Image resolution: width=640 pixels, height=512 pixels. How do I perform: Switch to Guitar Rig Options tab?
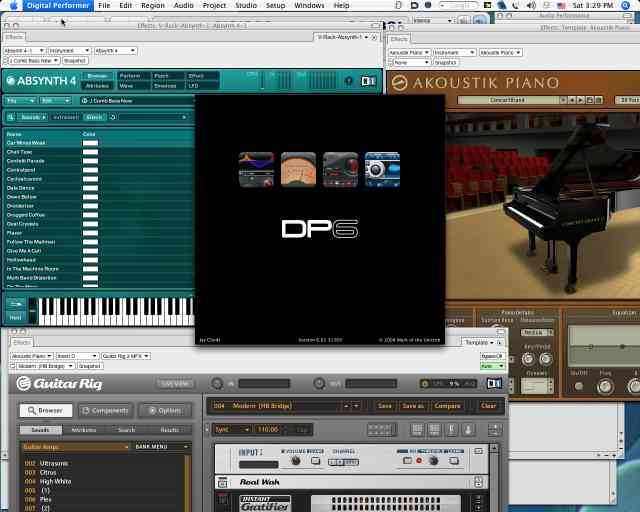[165, 411]
